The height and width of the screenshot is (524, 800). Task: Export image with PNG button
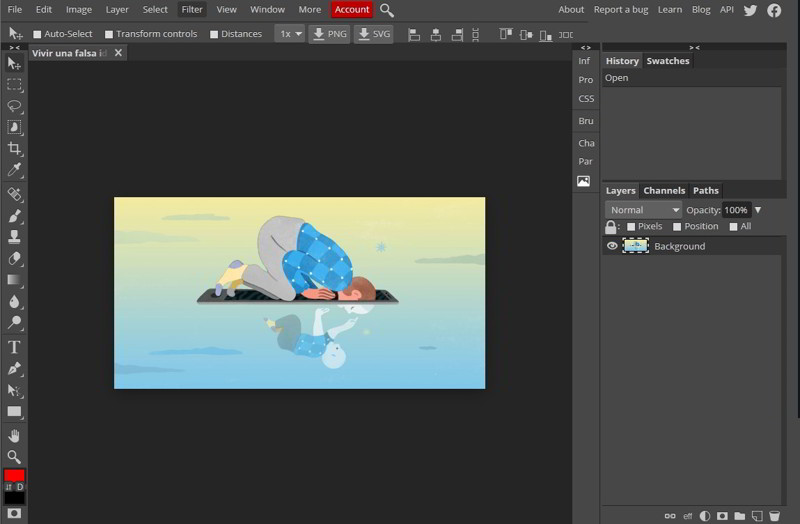[329, 34]
